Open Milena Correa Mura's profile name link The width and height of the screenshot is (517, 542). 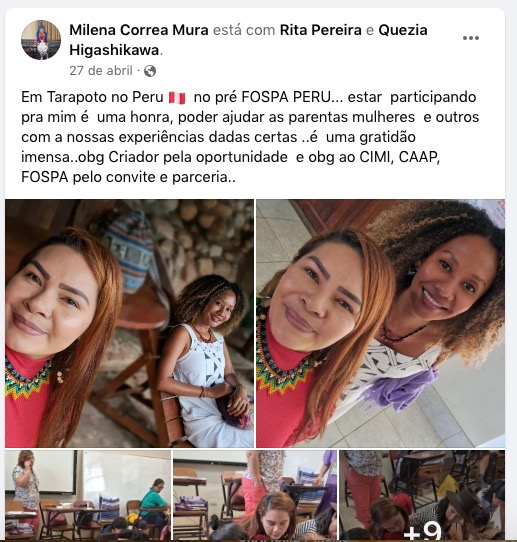coord(139,30)
